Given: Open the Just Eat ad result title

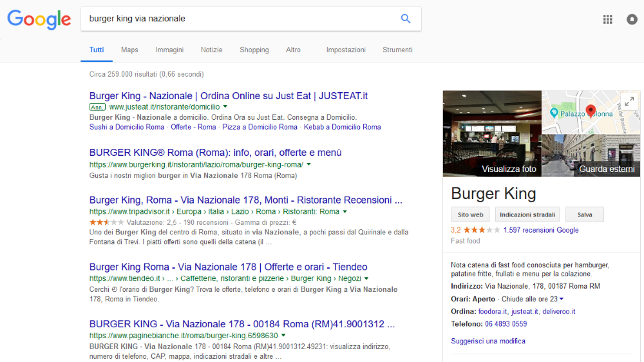Looking at the screenshot, I should click(x=229, y=96).
